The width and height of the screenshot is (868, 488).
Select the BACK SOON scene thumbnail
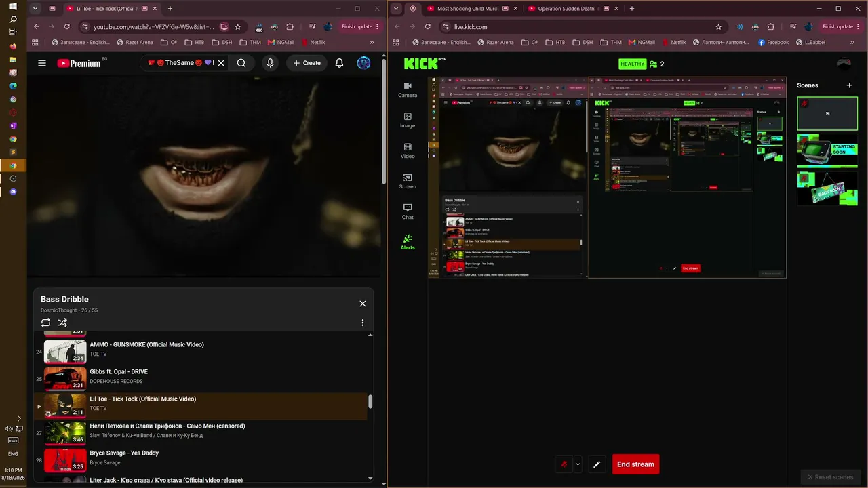point(827,188)
